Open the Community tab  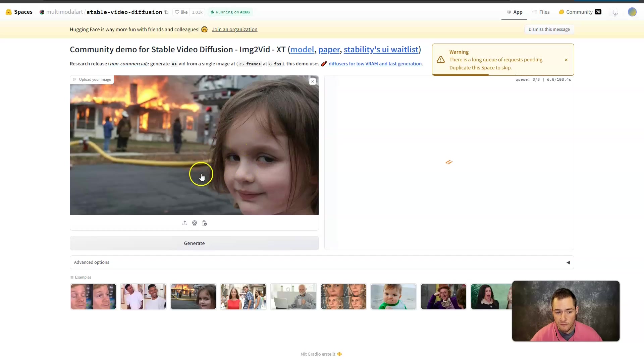pos(580,12)
